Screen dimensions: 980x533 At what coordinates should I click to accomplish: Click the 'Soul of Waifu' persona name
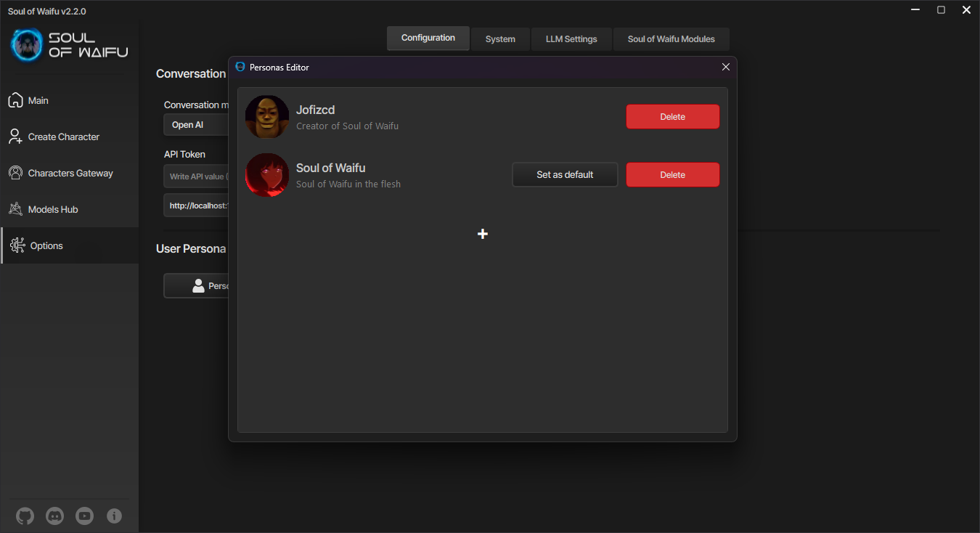click(330, 168)
